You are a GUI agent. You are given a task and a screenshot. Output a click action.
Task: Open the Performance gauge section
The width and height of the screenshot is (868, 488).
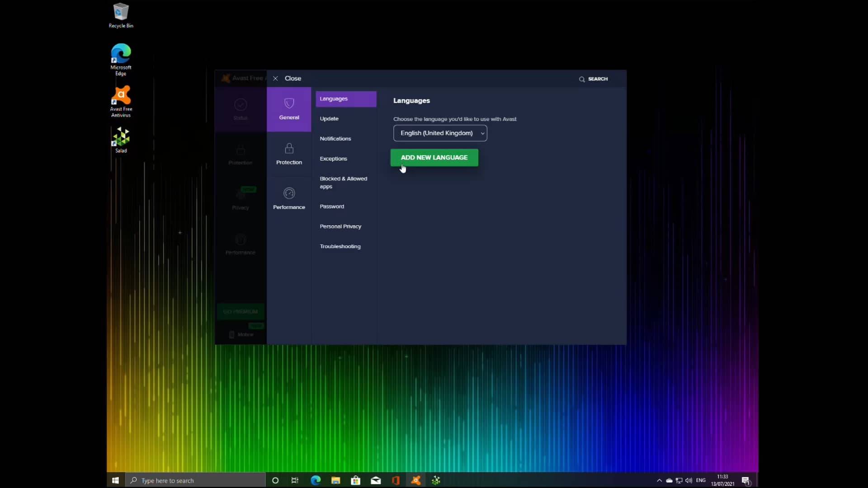pyautogui.click(x=289, y=198)
